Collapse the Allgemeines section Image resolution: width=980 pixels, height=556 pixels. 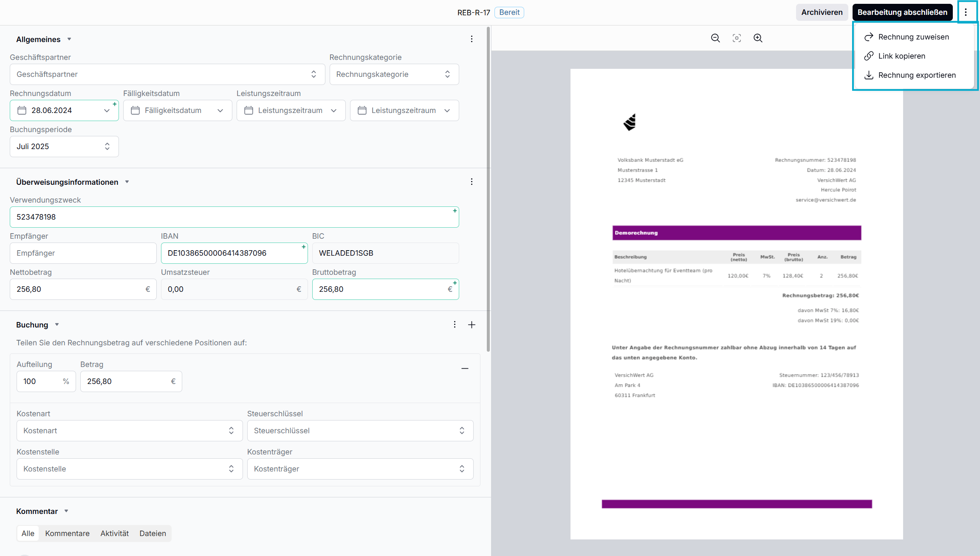(x=69, y=39)
